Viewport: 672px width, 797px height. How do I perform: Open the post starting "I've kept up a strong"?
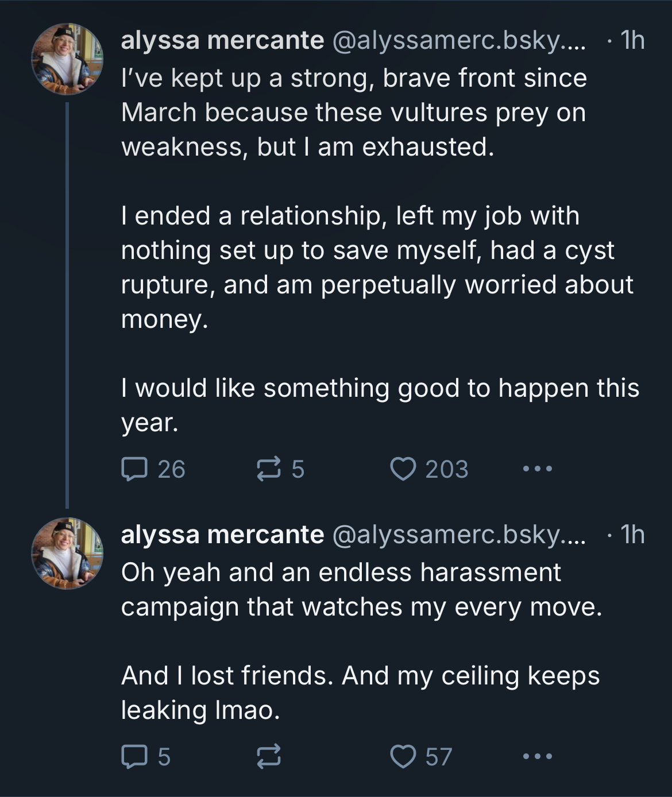pos(380,250)
